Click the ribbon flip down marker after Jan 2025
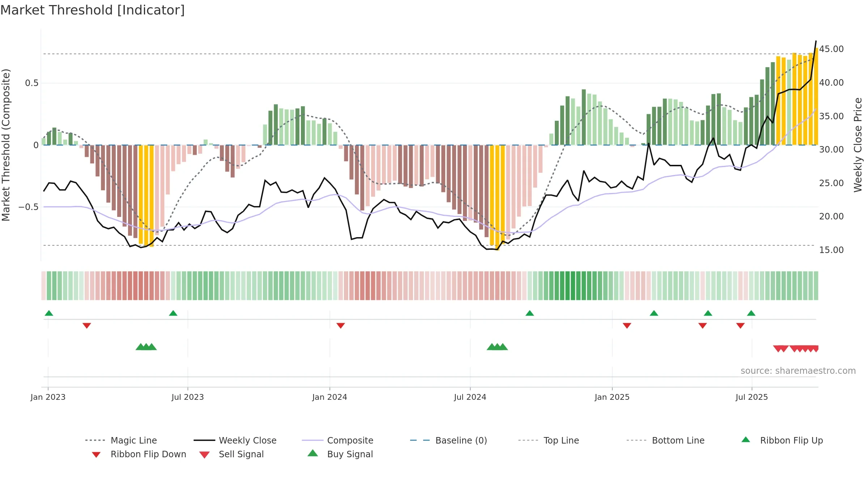 click(627, 326)
